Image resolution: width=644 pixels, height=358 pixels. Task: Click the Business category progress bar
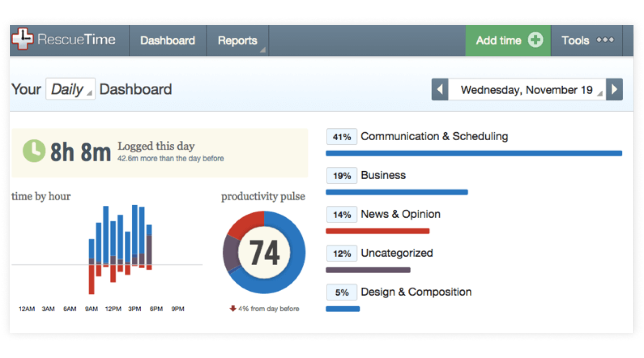coord(396,192)
